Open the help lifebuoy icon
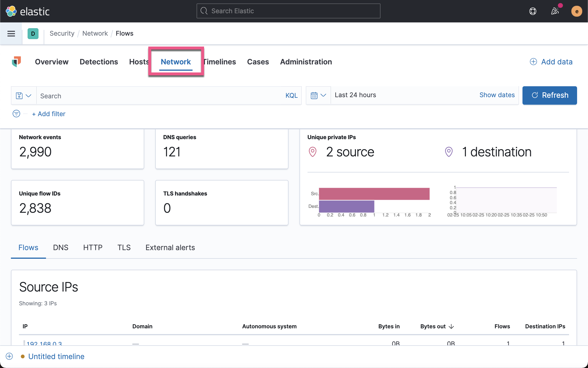 (x=533, y=11)
